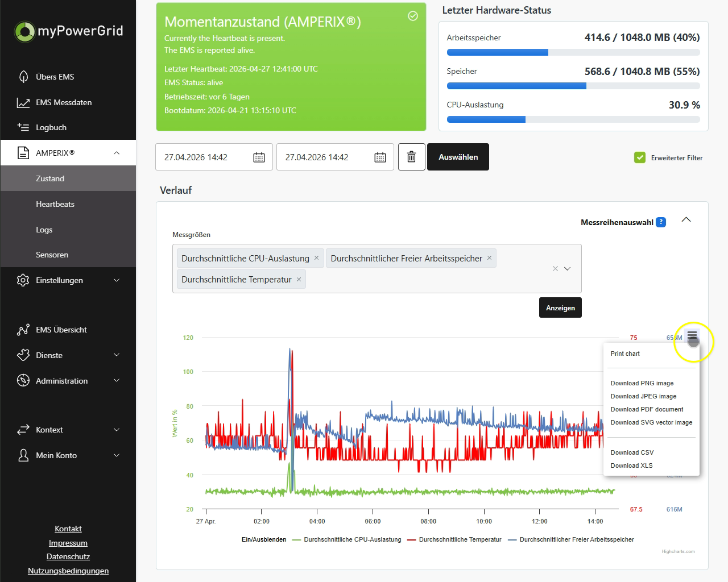Click the EMS Messdaten chart icon
The height and width of the screenshot is (582, 728).
point(23,102)
